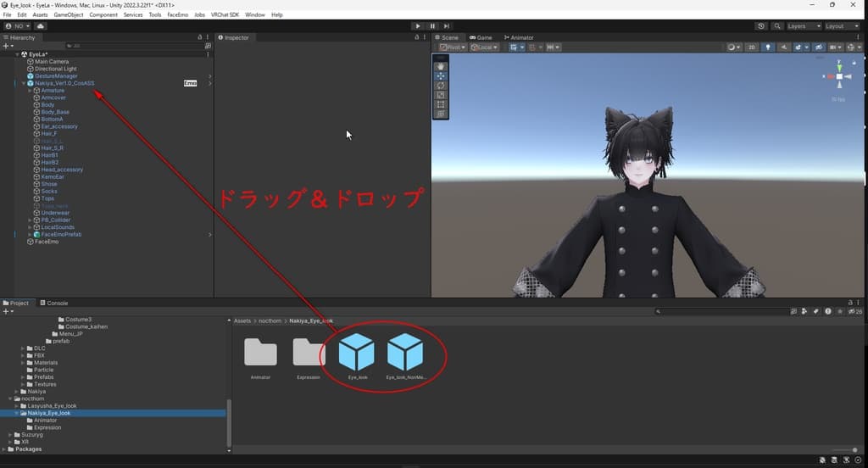Open the Layers dropdown

tap(804, 26)
